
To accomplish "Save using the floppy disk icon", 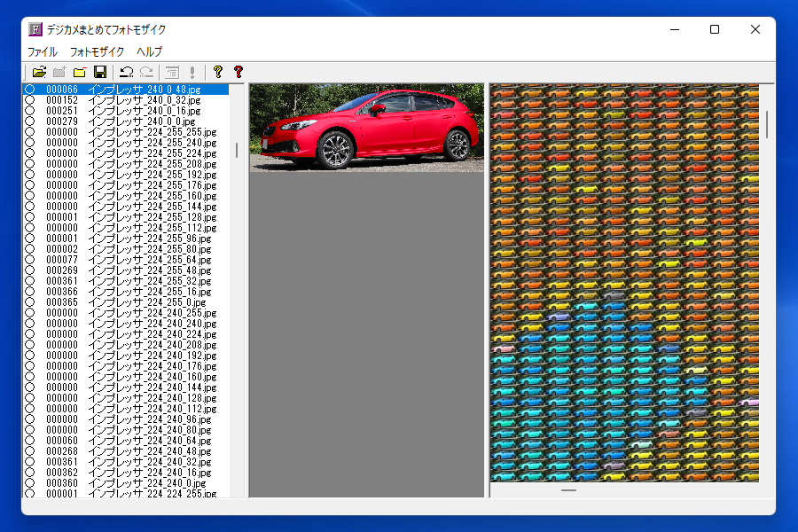I will (100, 73).
